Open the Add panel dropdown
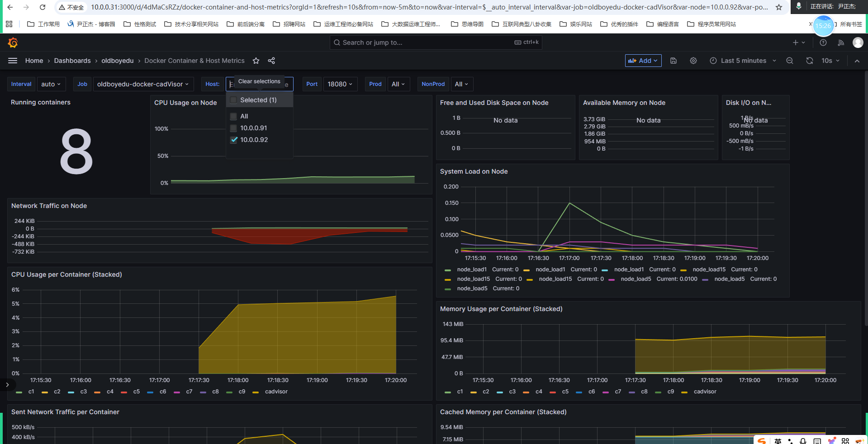 643,61
